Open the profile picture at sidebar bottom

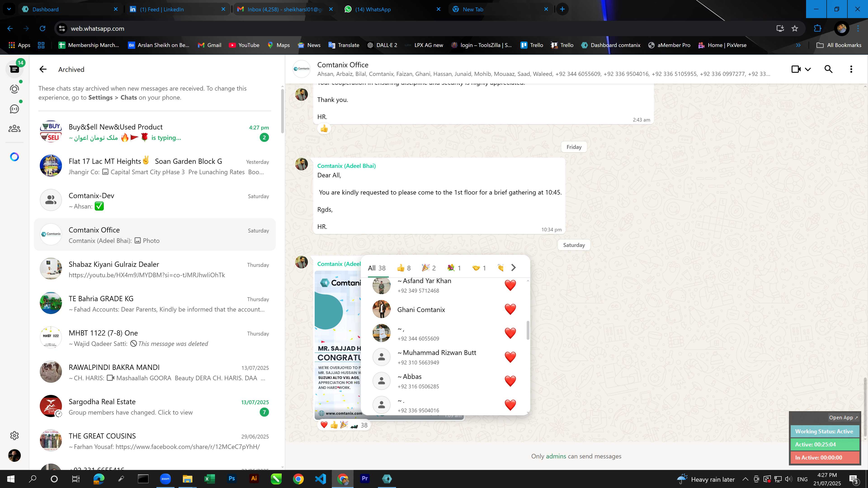(x=14, y=455)
